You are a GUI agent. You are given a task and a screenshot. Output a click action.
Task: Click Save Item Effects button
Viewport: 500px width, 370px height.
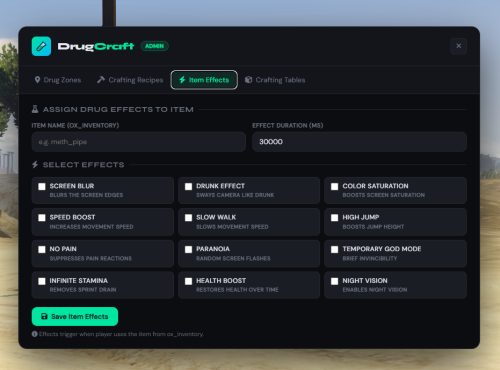[x=75, y=316]
